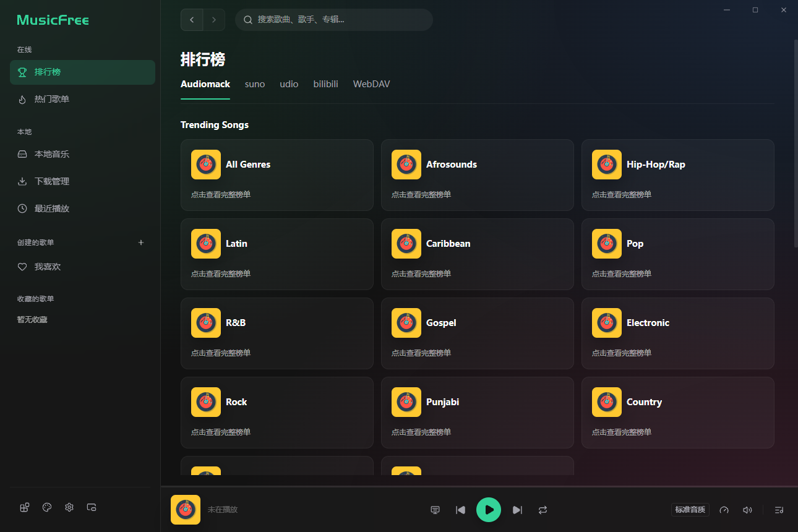Toggle desktop lyrics display
Viewport: 798px width, 532px height.
(x=435, y=510)
